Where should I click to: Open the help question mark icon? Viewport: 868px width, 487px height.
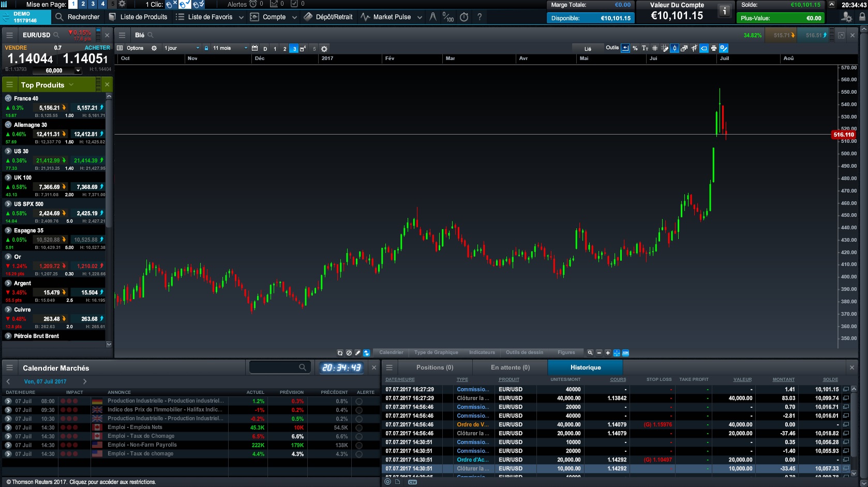point(480,17)
